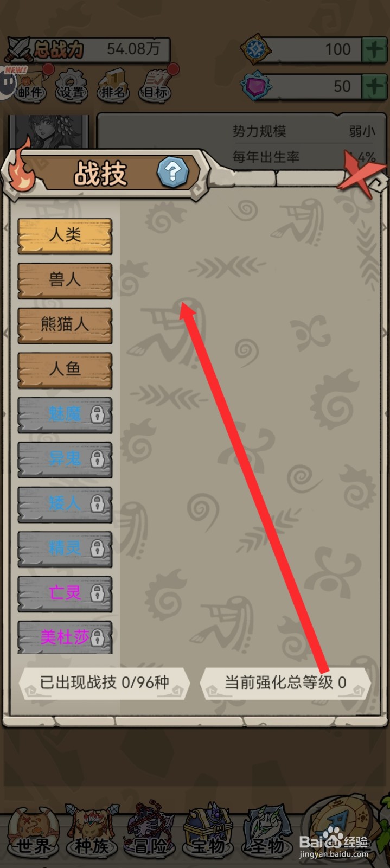Open the 邮件 mail icon
The width and height of the screenshot is (390, 868).
pyautogui.click(x=30, y=84)
